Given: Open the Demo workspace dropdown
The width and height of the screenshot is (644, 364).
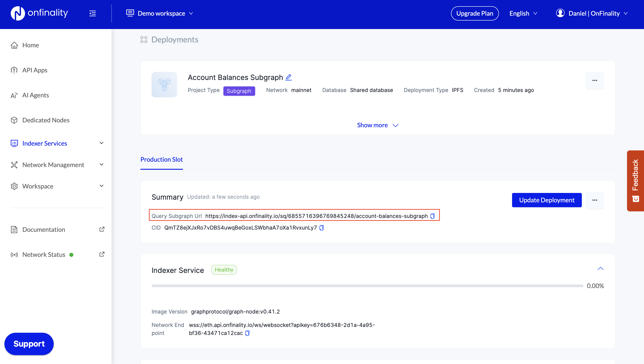Looking at the screenshot, I should (159, 13).
